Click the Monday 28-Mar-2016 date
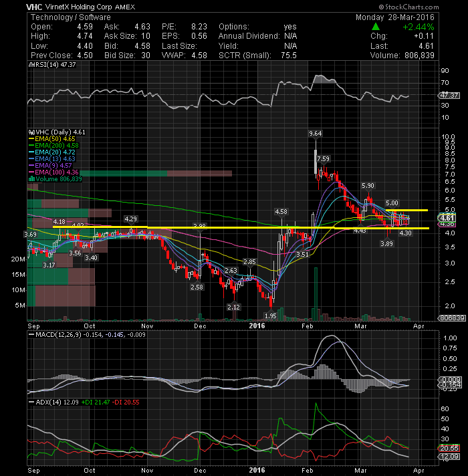 pyautogui.click(x=395, y=17)
